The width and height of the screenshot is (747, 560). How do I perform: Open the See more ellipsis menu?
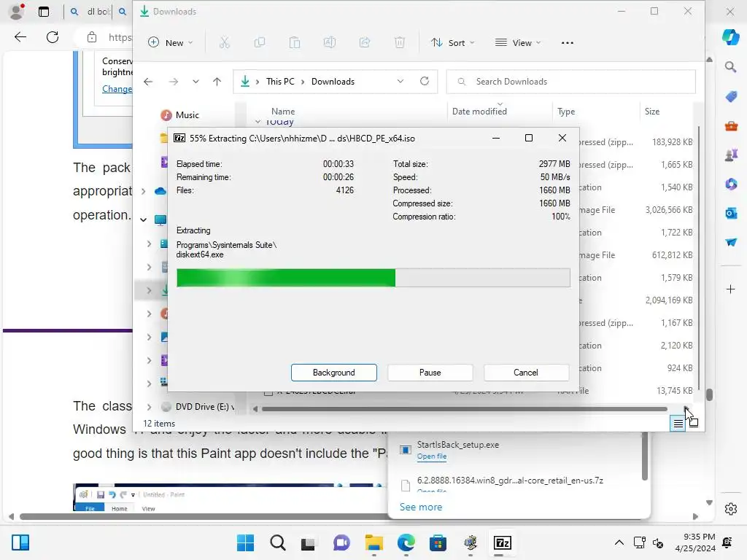point(567,43)
